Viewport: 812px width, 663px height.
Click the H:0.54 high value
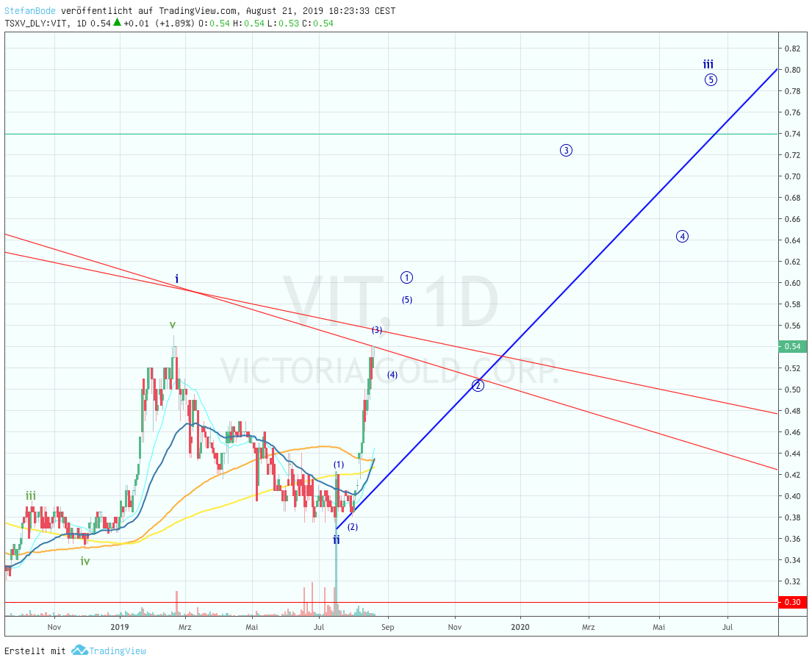[248, 24]
